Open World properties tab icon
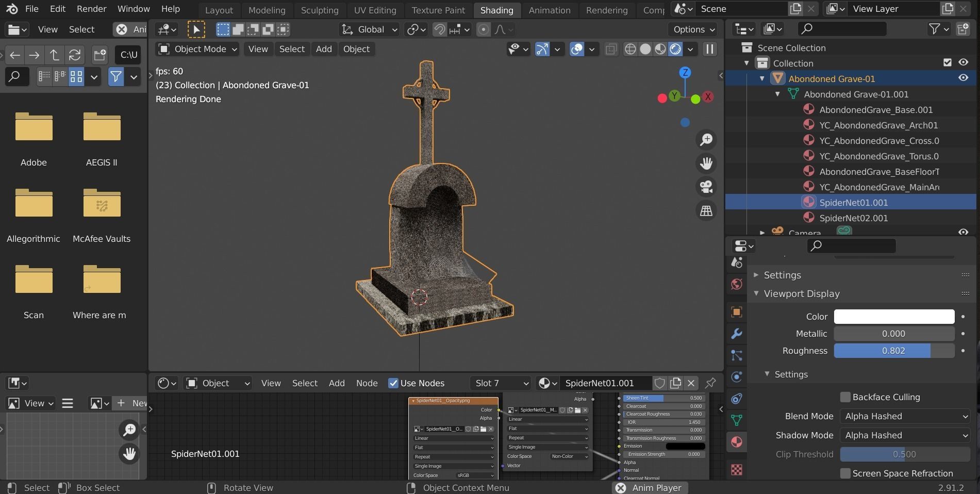The image size is (980, 494). 737,284
